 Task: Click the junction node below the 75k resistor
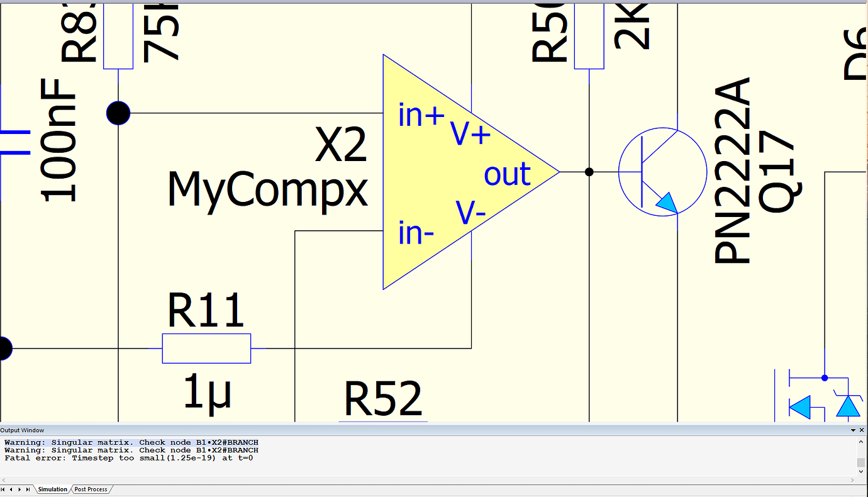118,113
